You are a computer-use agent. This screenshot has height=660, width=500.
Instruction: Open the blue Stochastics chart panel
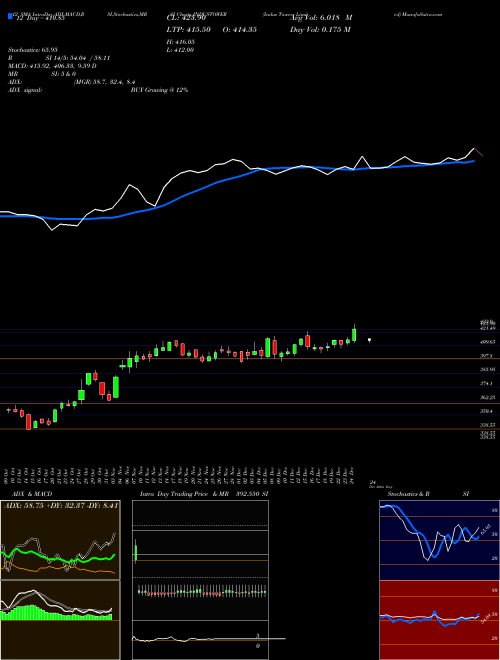point(439,540)
